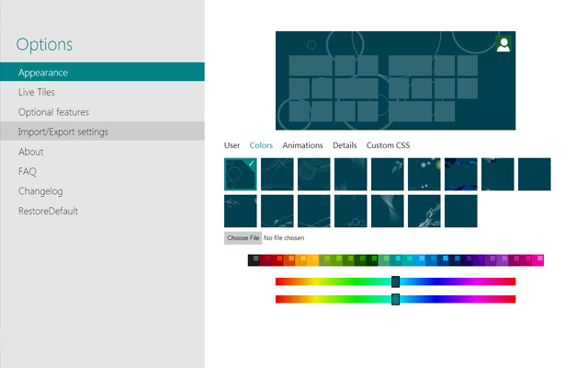
Task: Open the Changelog entry
Action: click(x=102, y=191)
